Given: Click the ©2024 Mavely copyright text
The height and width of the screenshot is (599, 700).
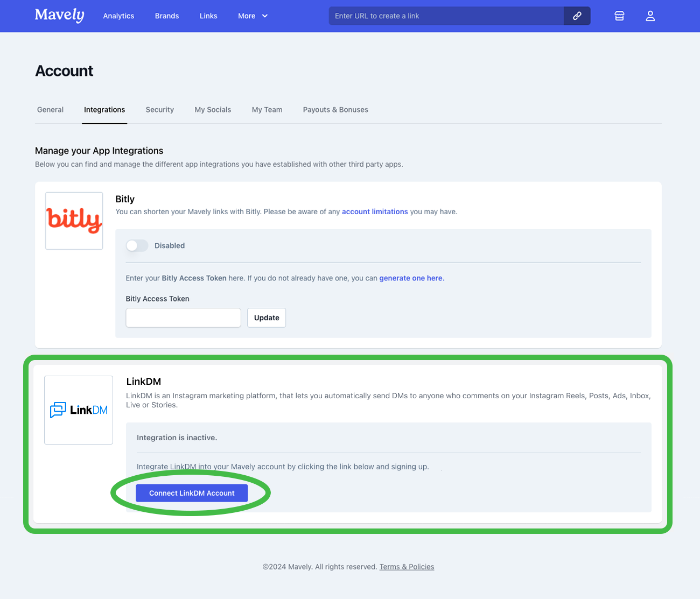Looking at the screenshot, I should 320,567.
